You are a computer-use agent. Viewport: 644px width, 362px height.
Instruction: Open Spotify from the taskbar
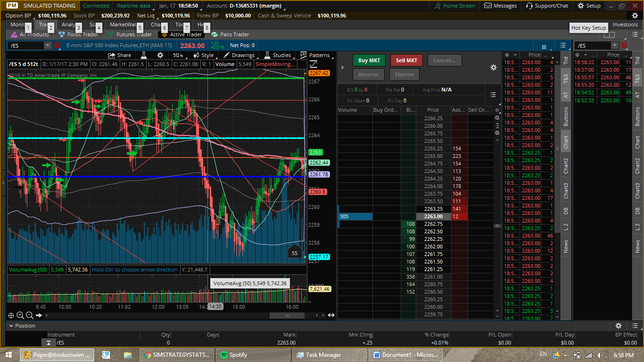[253, 355]
